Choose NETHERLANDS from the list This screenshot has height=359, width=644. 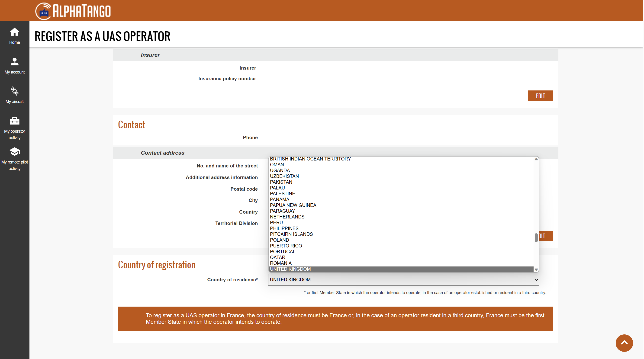click(x=401, y=217)
